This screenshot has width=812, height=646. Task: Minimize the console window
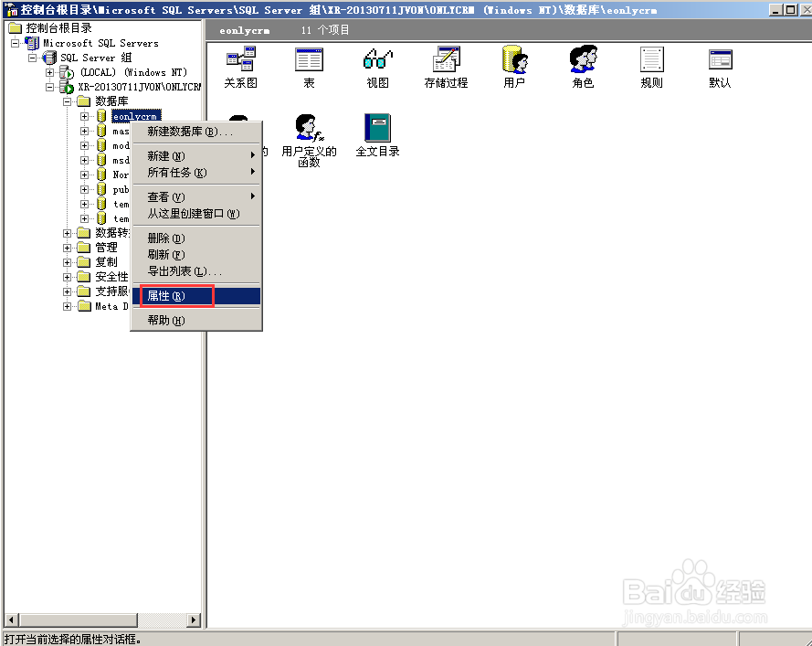pos(775,9)
